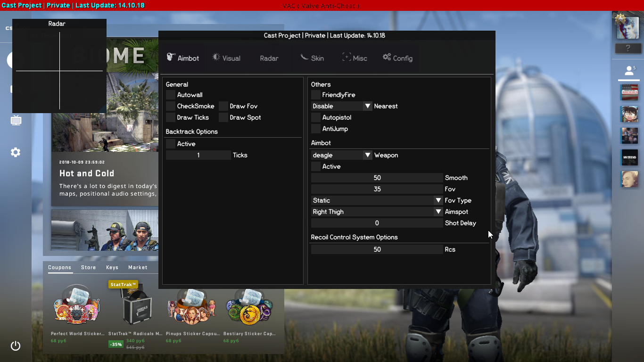Click the power quit icon
Screen dimensions: 644x362
tap(16, 346)
